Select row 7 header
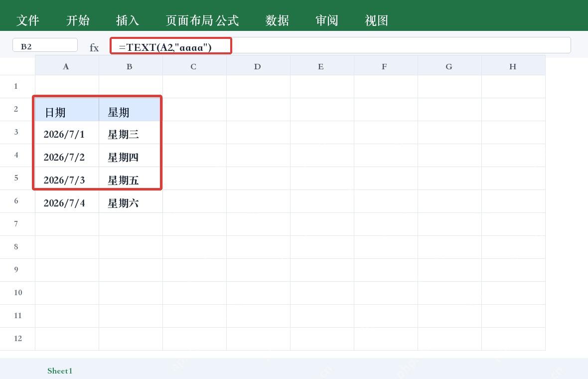This screenshot has height=379, width=588. (17, 224)
